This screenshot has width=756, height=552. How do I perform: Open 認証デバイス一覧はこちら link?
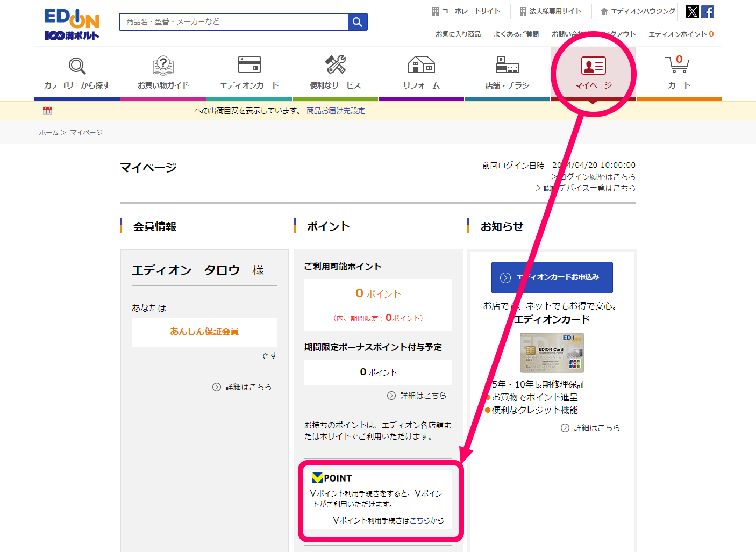coord(586,188)
